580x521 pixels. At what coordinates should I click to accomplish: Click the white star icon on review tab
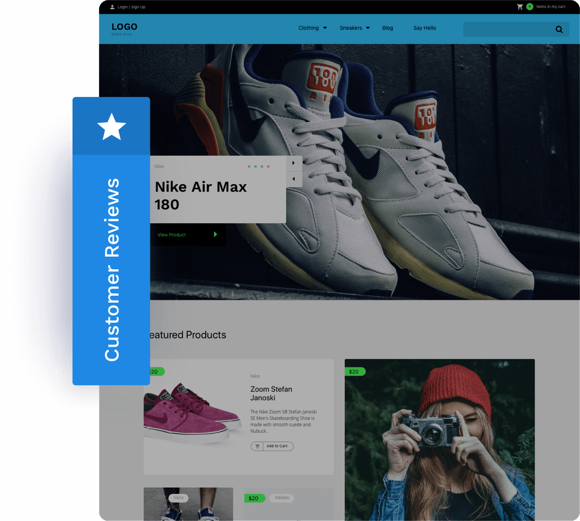click(x=111, y=127)
